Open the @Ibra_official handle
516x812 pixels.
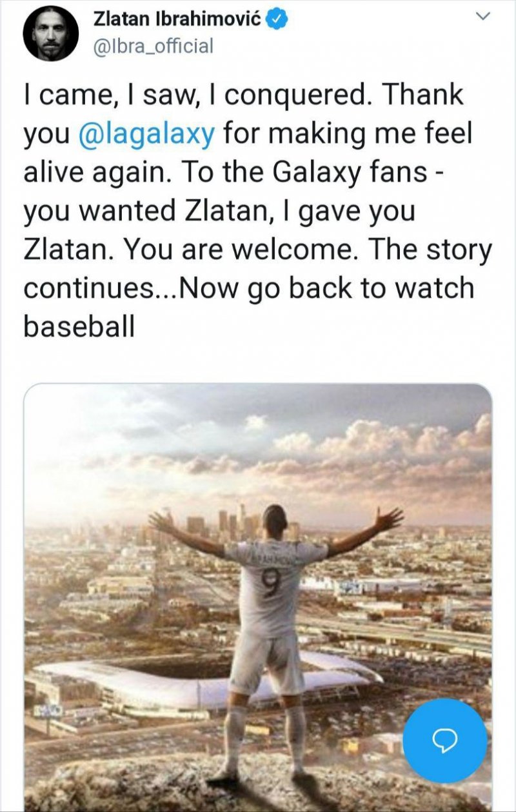coord(154,46)
